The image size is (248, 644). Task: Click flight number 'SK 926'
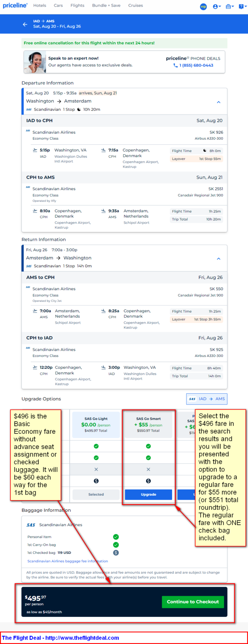[216, 132]
